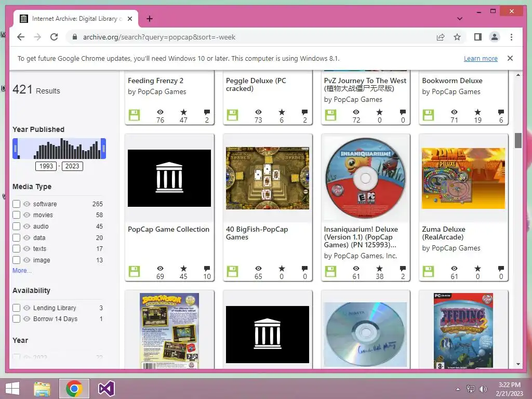
Task: Toggle the eye icon next to Lending Library
Action: (27, 308)
